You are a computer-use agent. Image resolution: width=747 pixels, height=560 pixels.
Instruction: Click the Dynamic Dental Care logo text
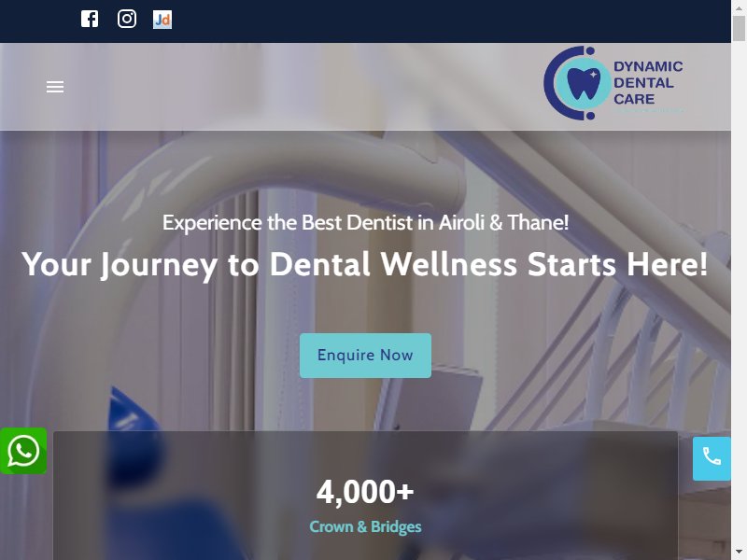[648, 82]
